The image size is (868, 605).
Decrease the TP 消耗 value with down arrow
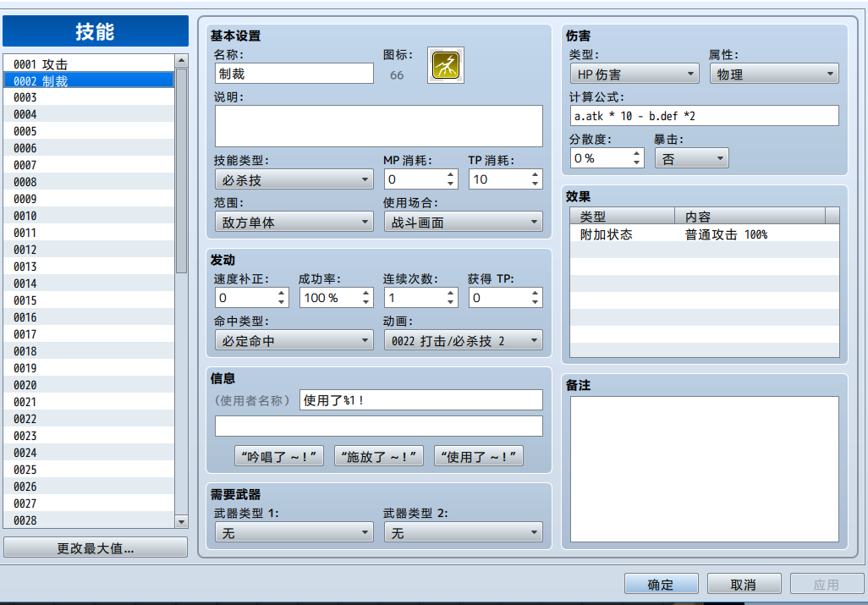click(535, 184)
